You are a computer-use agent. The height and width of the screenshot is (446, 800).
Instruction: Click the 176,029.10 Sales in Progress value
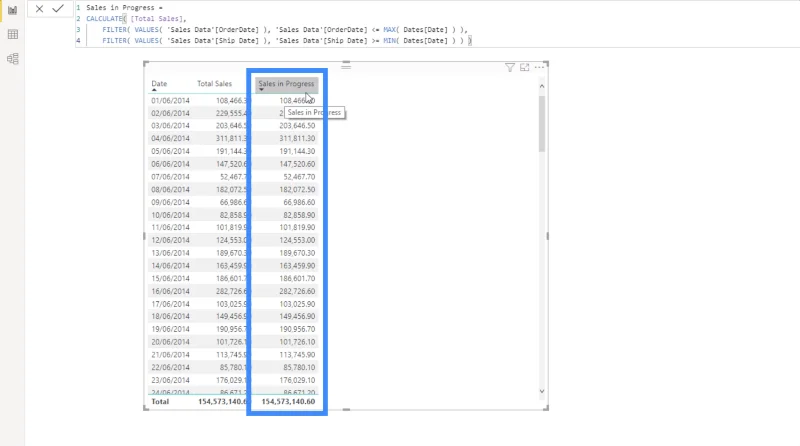coord(297,380)
